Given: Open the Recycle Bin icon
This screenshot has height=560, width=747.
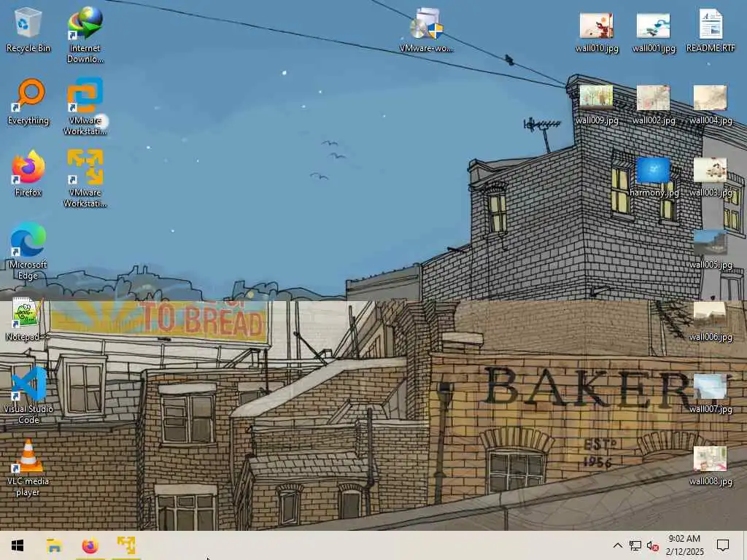Looking at the screenshot, I should coord(28,29).
